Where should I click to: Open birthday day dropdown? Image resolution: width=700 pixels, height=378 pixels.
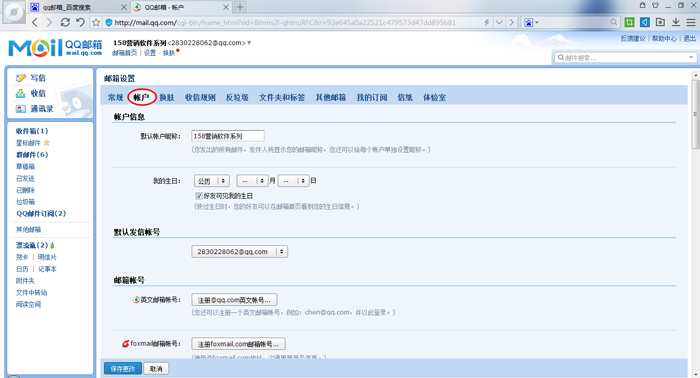(293, 181)
